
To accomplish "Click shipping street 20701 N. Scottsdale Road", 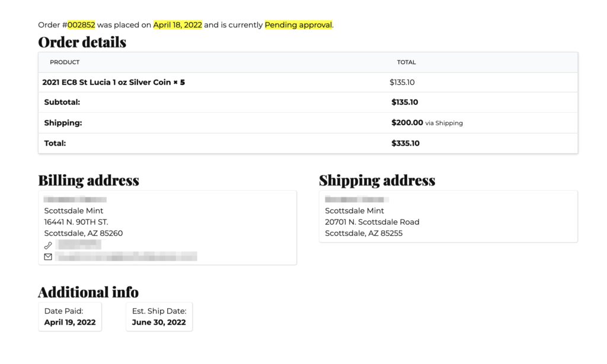I will [372, 222].
